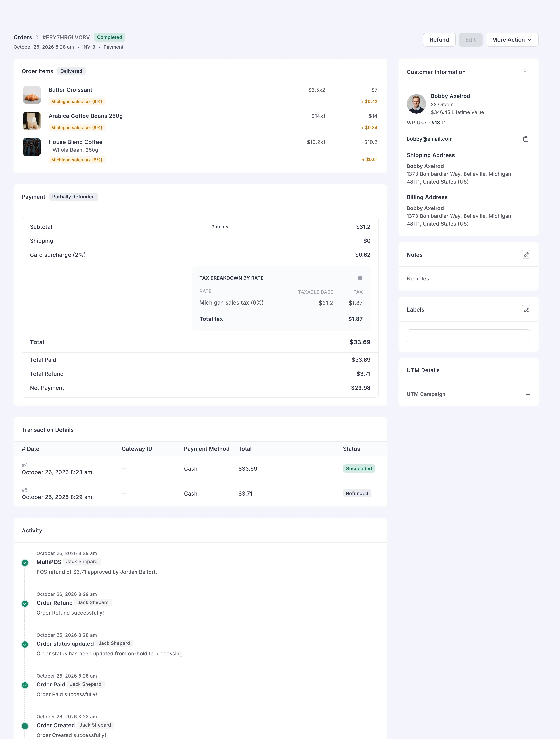Click the Card surcharge (2%) row label
The width and height of the screenshot is (560, 739).
pyautogui.click(x=58, y=255)
